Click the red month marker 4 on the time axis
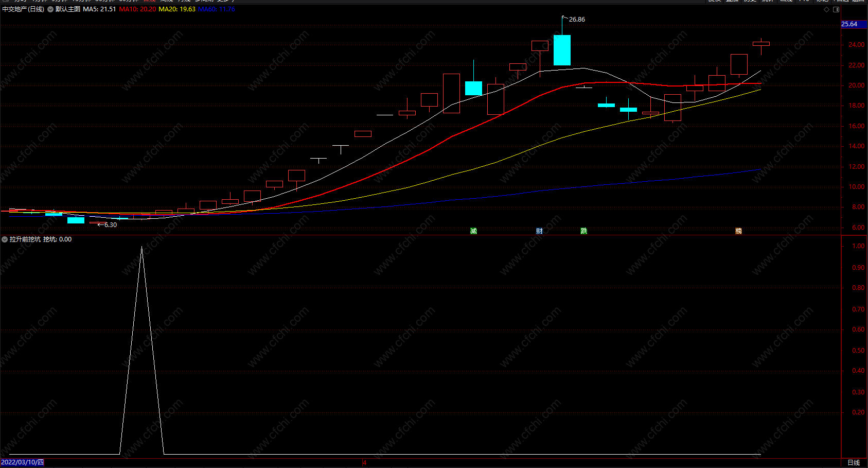868x468 pixels. [364, 462]
